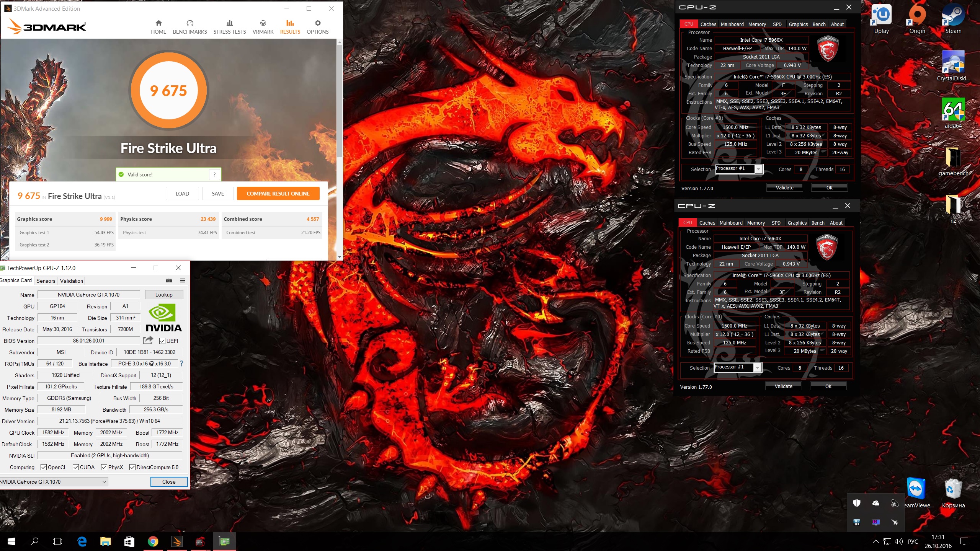Open aida64 desktop shortcut
The image size is (980, 551).
(953, 113)
